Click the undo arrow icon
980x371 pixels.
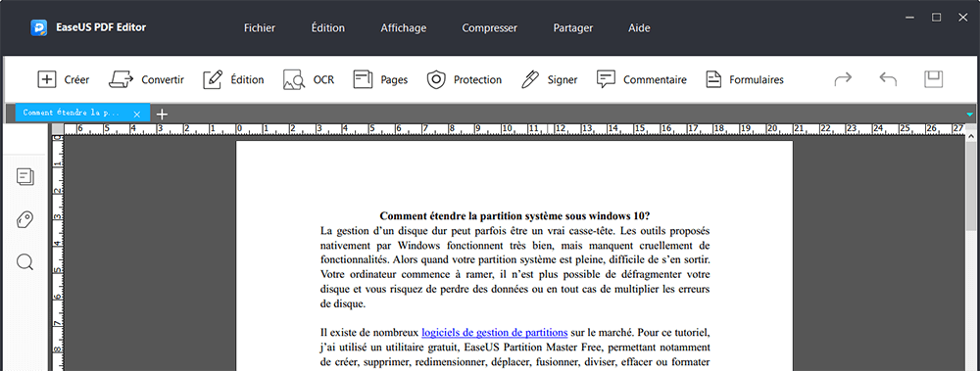point(888,78)
